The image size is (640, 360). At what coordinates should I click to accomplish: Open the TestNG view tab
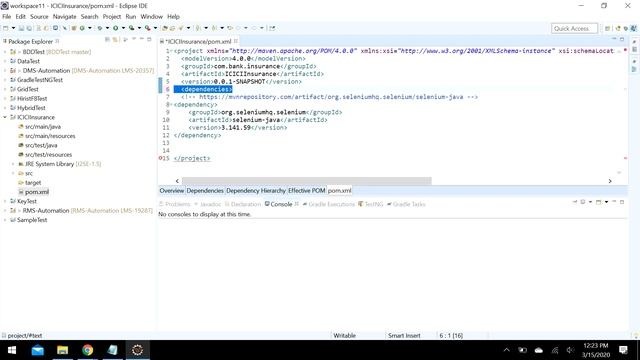coord(371,204)
